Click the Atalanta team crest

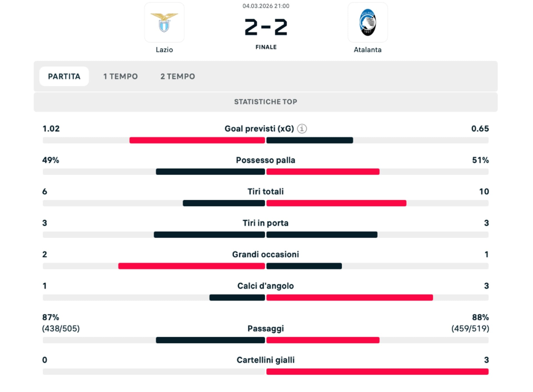click(368, 22)
